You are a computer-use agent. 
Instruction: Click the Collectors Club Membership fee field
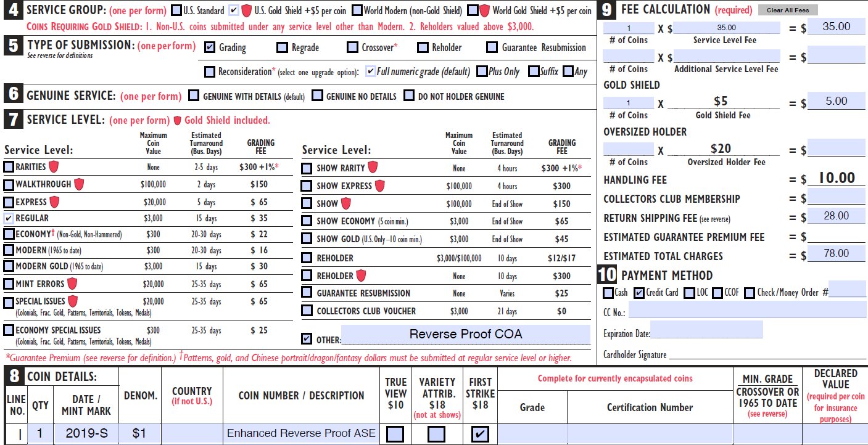click(836, 197)
